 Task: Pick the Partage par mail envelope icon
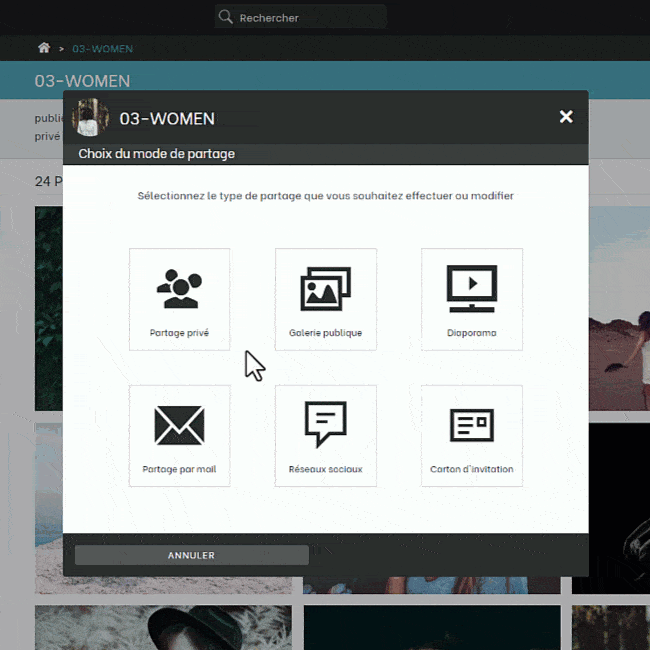[x=179, y=426]
